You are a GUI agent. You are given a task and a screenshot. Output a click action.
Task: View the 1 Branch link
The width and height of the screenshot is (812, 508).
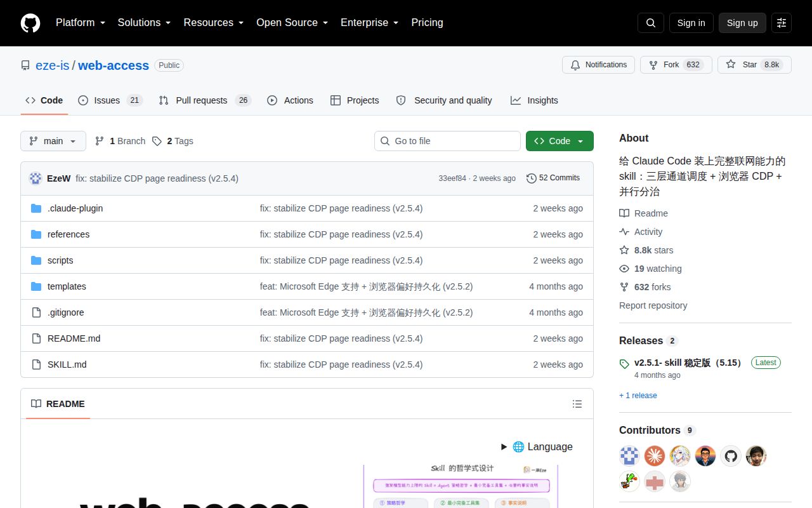point(120,141)
